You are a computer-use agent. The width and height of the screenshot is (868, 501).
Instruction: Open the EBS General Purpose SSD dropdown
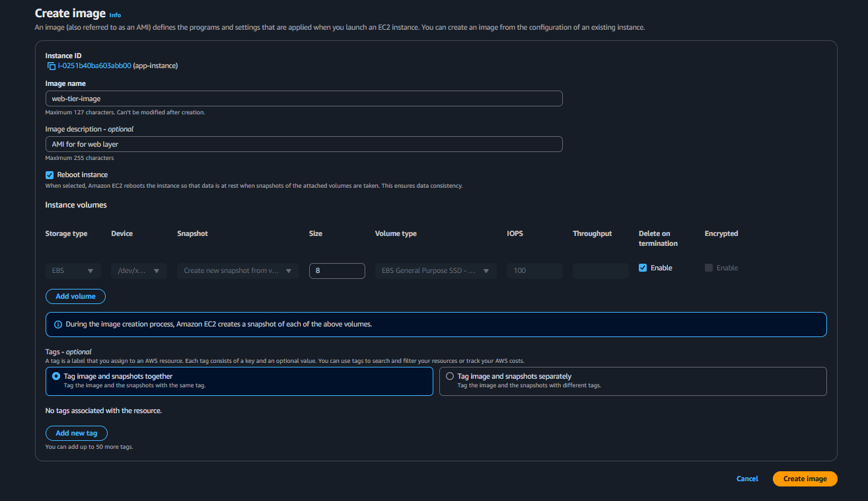[x=436, y=271]
